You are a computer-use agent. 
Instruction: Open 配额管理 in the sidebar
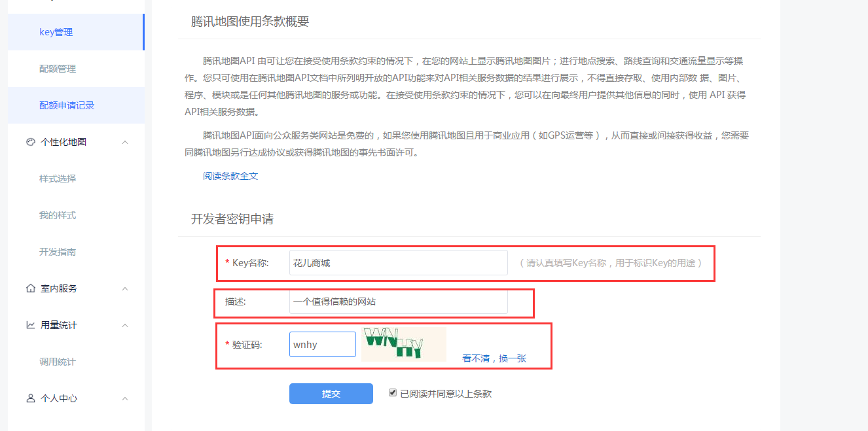point(58,69)
